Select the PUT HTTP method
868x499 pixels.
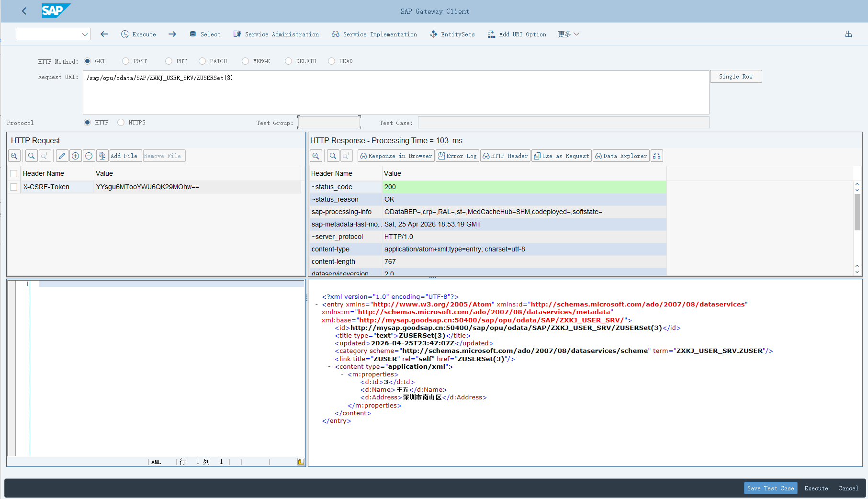(169, 61)
